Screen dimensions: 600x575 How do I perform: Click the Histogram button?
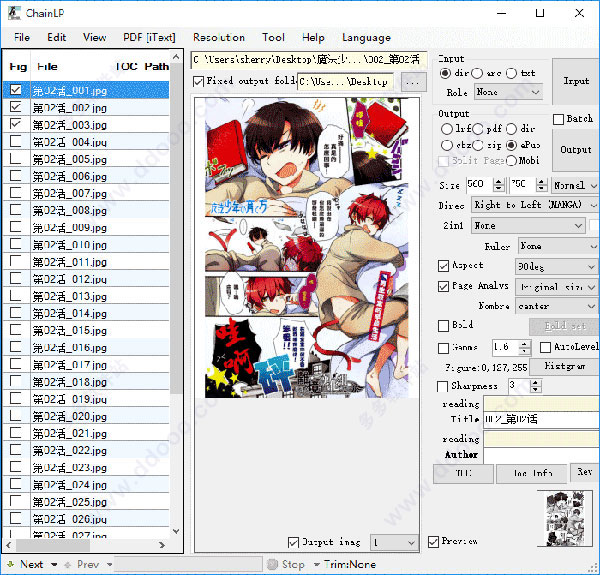(564, 367)
